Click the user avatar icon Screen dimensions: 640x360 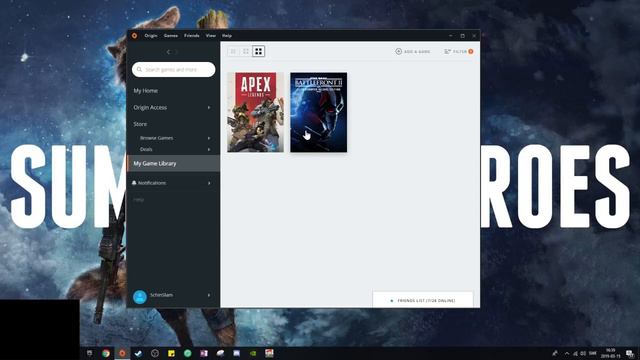(x=140, y=297)
